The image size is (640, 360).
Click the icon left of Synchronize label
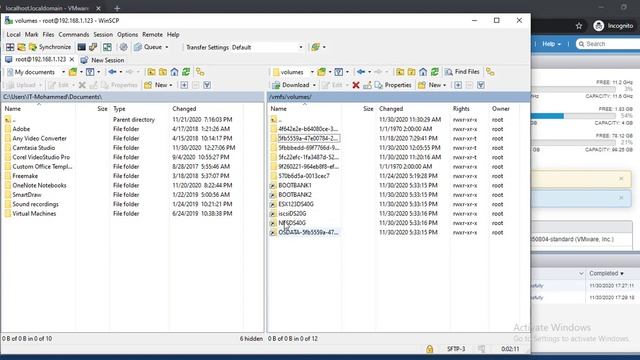click(33, 47)
